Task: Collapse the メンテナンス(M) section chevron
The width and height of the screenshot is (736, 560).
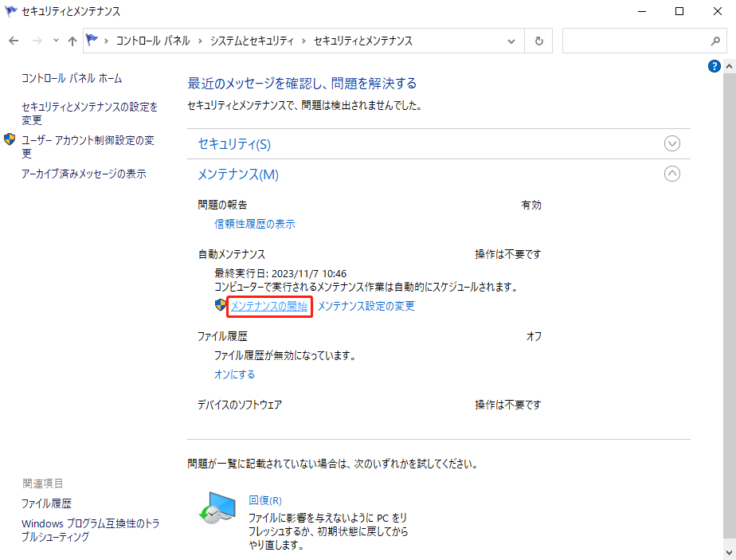Action: pos(671,174)
